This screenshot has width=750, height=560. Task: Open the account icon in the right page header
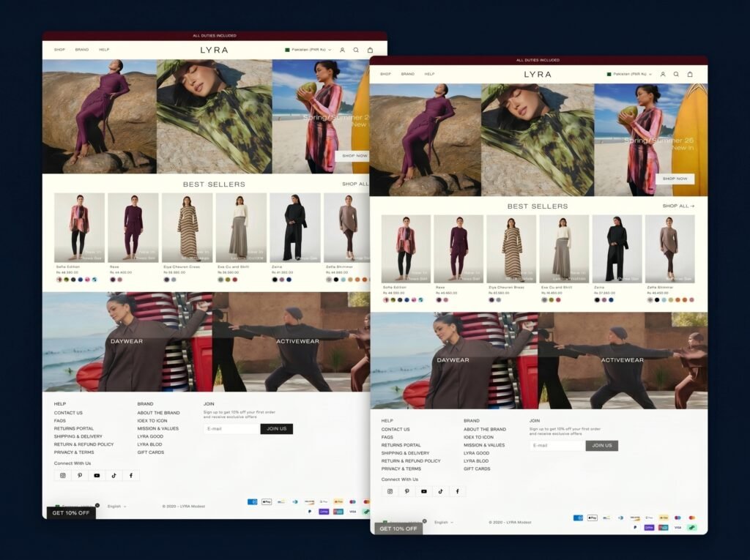tap(663, 74)
